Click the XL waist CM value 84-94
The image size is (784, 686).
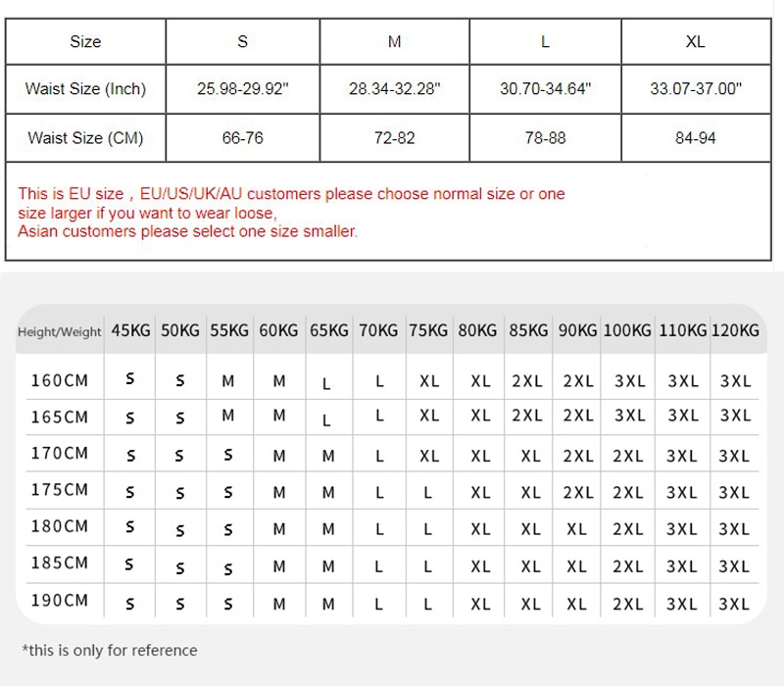(x=696, y=138)
